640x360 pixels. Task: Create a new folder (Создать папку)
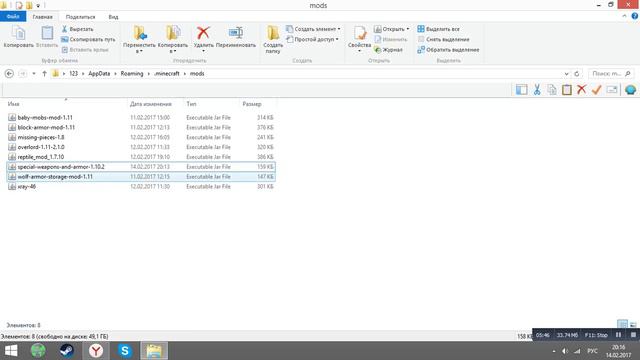[273, 40]
